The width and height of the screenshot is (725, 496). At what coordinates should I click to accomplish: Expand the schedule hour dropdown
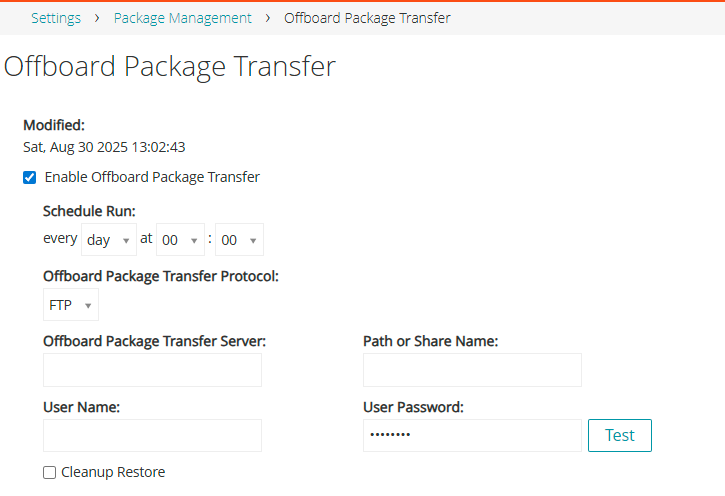click(x=180, y=240)
